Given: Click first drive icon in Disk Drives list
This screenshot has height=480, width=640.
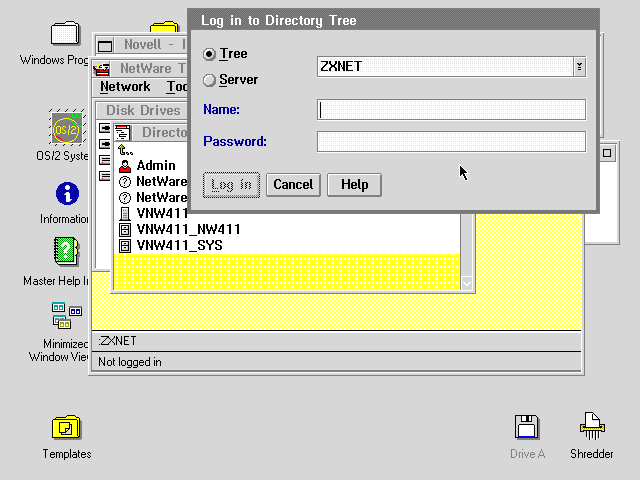Looking at the screenshot, I should [x=104, y=128].
